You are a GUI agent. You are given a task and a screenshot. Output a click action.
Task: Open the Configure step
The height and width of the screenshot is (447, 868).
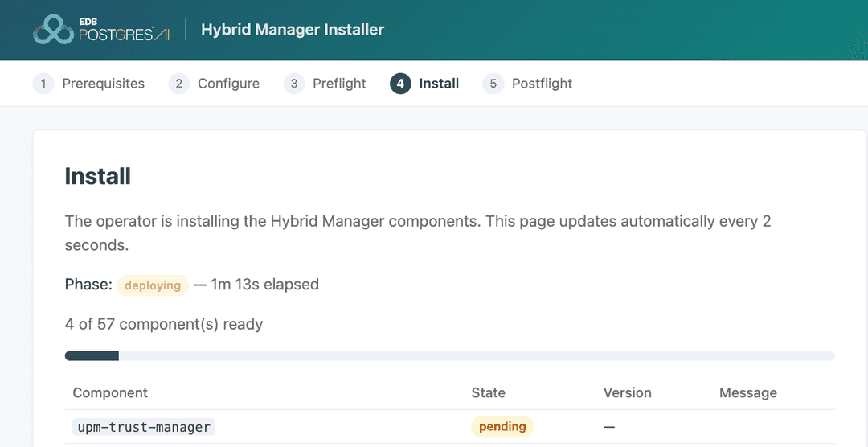tap(215, 84)
